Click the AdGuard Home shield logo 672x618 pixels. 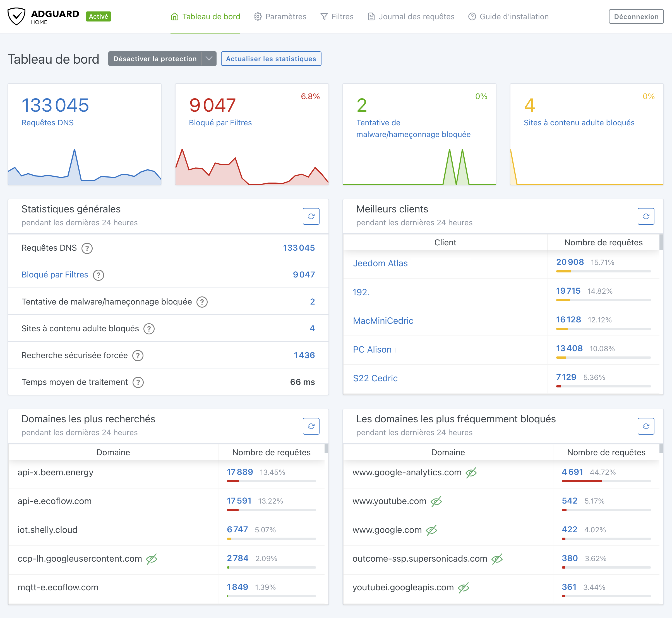(16, 16)
